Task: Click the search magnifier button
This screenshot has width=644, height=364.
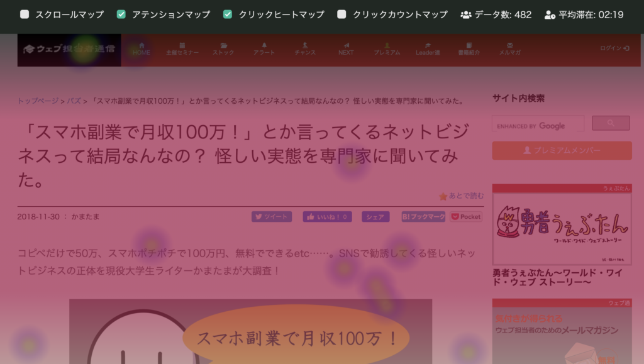Action: coord(611,123)
